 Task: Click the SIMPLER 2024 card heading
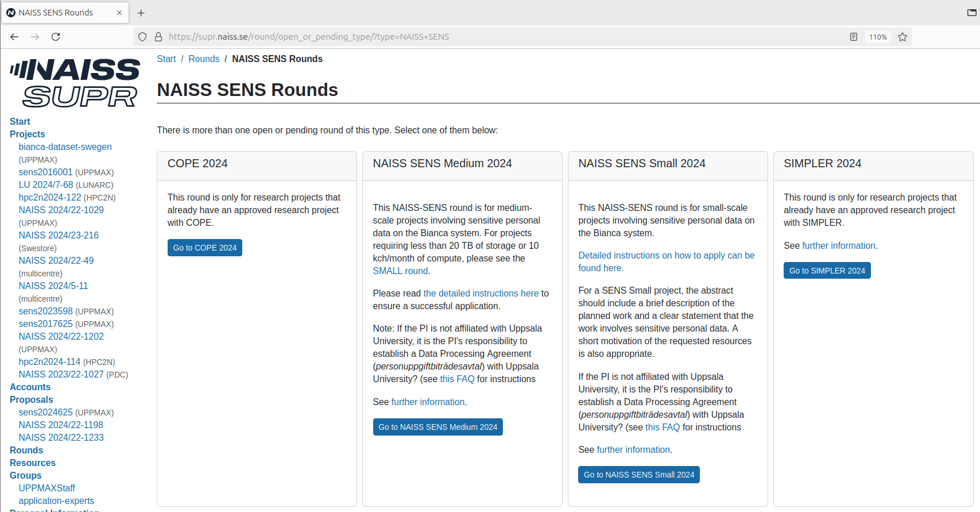823,163
